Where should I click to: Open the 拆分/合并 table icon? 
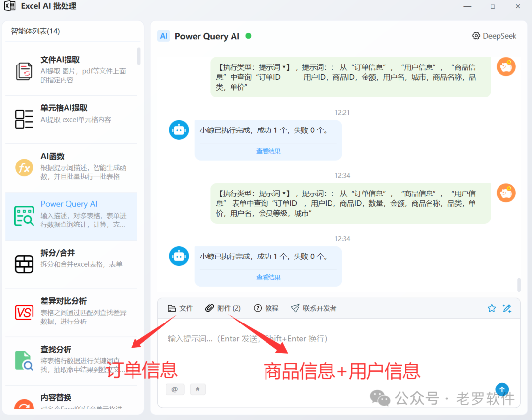pyautogui.click(x=24, y=264)
